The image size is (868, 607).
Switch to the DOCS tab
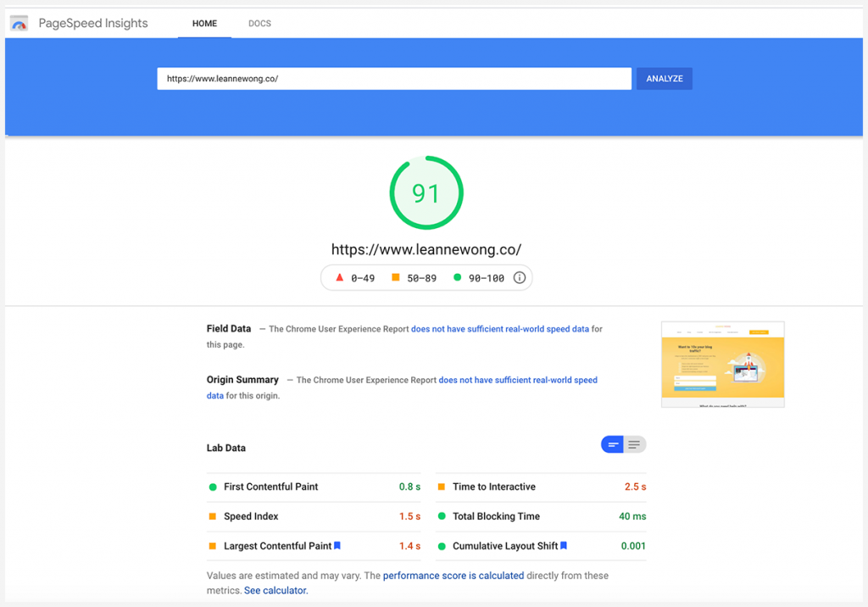tap(259, 23)
